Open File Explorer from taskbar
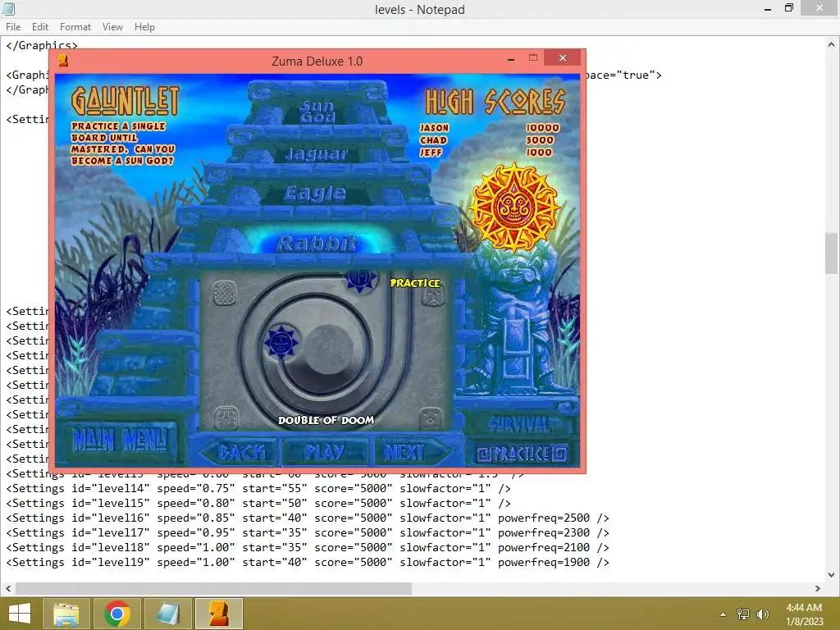The width and height of the screenshot is (840, 630). tap(66, 614)
